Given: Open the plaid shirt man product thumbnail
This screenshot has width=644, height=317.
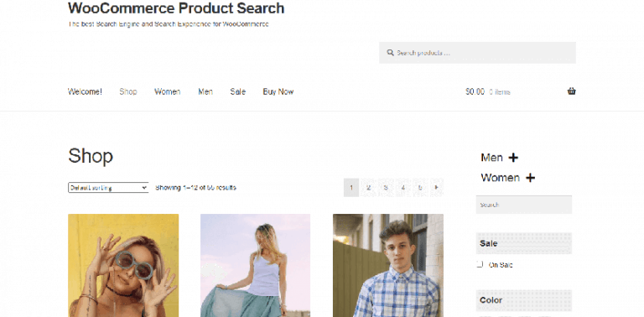Looking at the screenshot, I should pyautogui.click(x=388, y=265).
